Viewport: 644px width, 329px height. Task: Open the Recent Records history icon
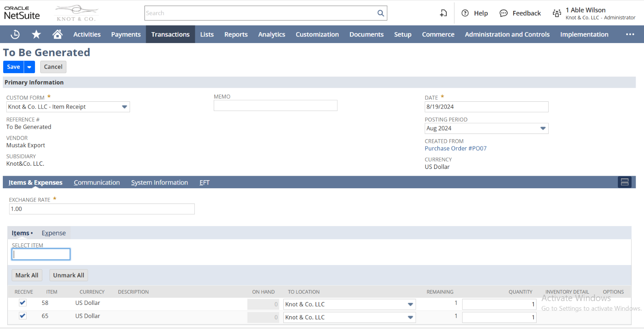(15, 35)
